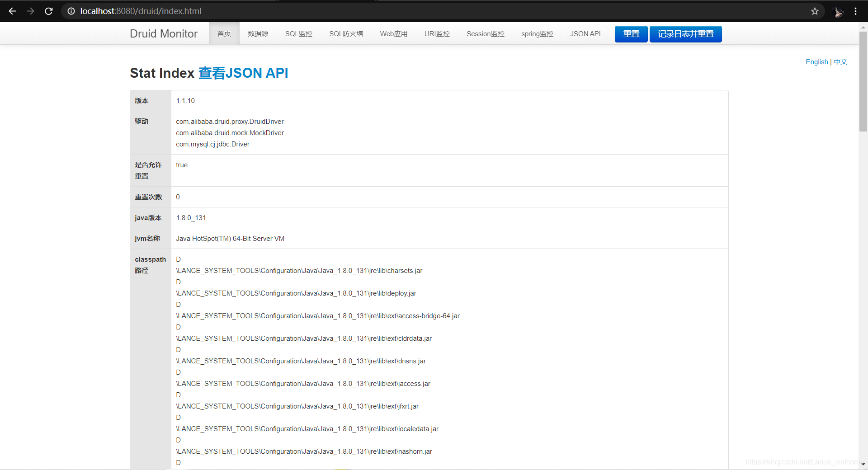Click the 'true' reset-allowed value

182,165
